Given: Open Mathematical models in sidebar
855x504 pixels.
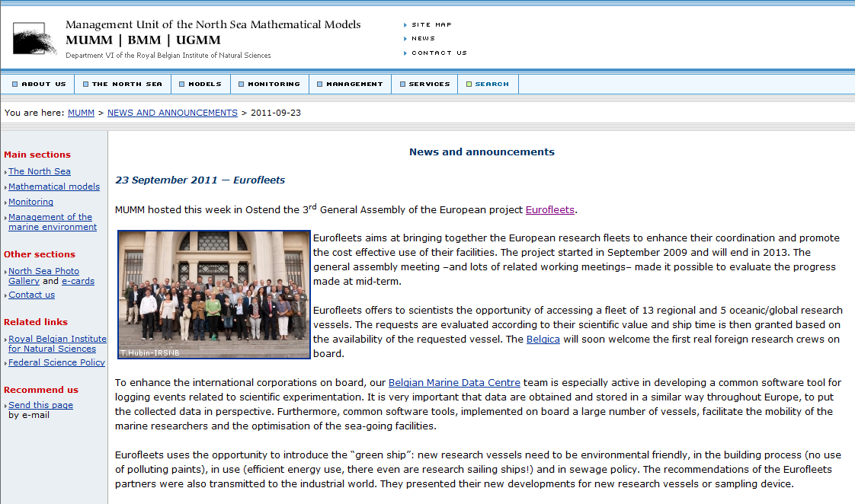Looking at the screenshot, I should tap(54, 187).
